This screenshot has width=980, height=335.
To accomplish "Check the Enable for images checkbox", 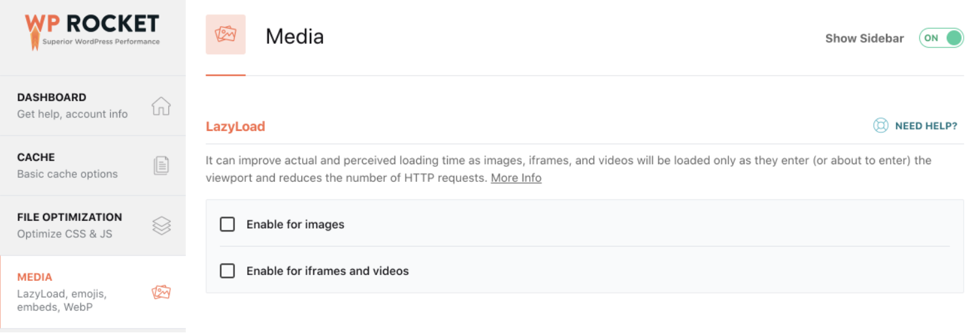I will (227, 224).
